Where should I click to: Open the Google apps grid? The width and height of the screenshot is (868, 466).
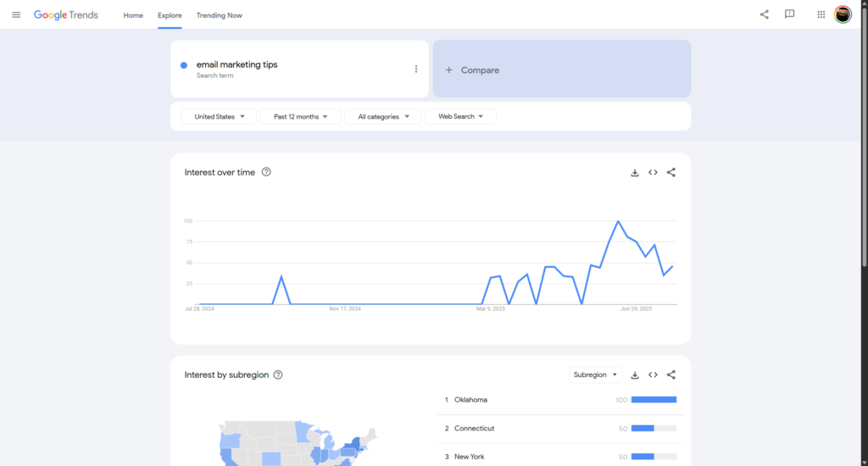821,14
